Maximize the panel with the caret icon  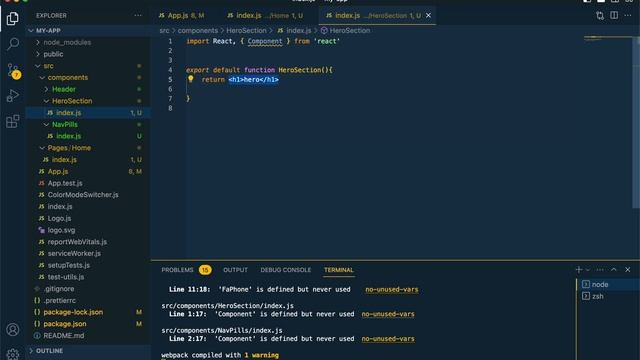[x=614, y=270]
